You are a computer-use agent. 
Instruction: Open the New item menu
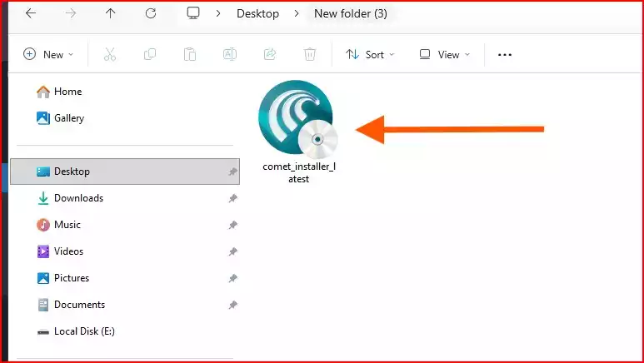pos(48,54)
